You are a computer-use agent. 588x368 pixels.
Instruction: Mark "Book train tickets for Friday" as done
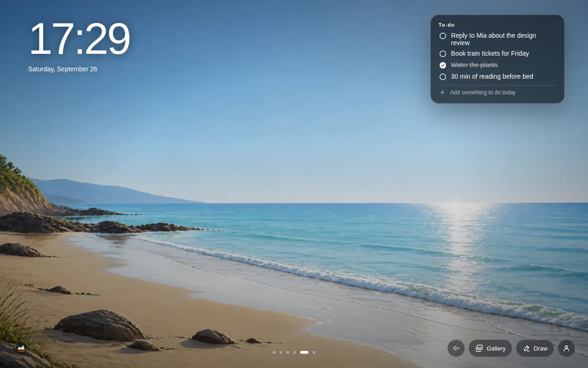pyautogui.click(x=443, y=54)
